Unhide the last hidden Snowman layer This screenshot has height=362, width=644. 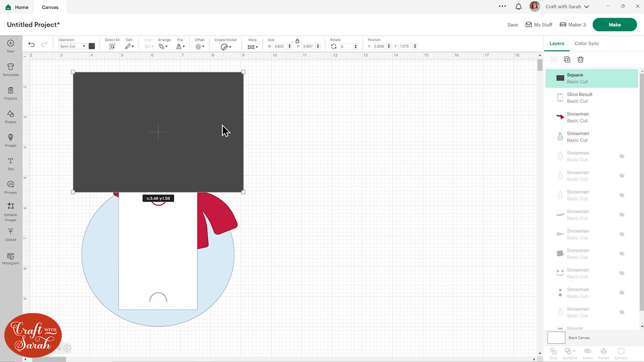pyautogui.click(x=622, y=312)
